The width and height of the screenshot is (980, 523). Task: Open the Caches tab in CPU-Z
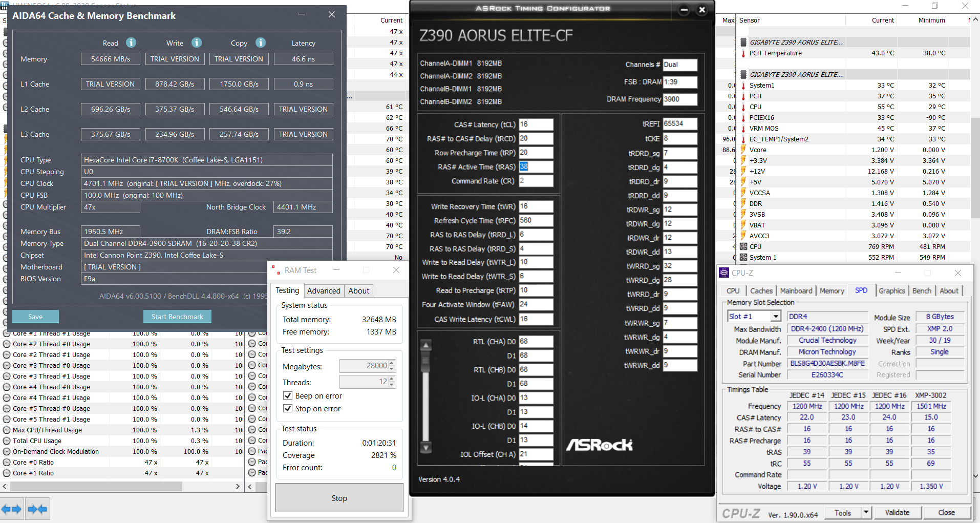pos(761,291)
